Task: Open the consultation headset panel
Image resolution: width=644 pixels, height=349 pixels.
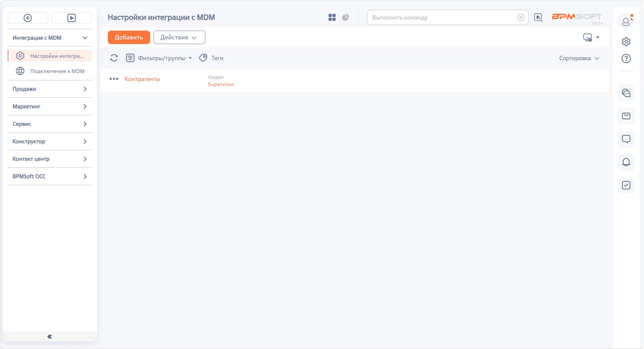Action: pos(626,93)
